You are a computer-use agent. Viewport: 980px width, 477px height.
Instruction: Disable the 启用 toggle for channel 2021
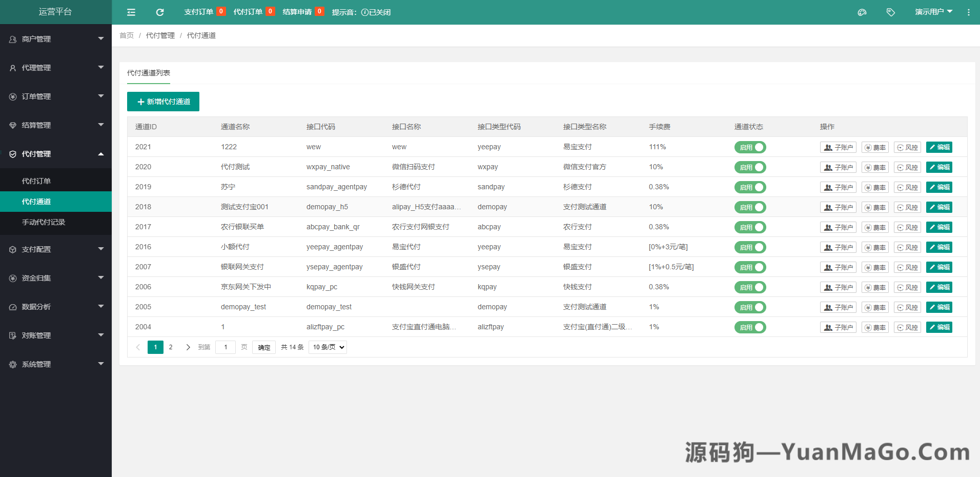pyautogui.click(x=750, y=147)
